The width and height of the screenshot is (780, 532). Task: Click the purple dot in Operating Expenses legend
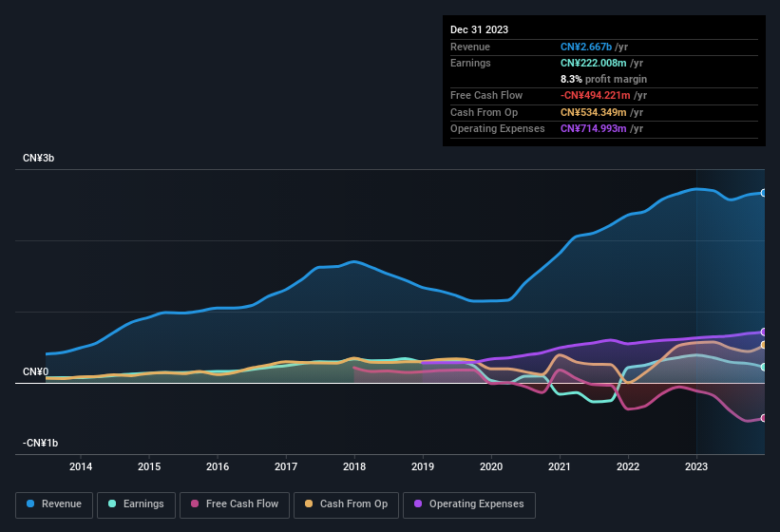pos(418,503)
